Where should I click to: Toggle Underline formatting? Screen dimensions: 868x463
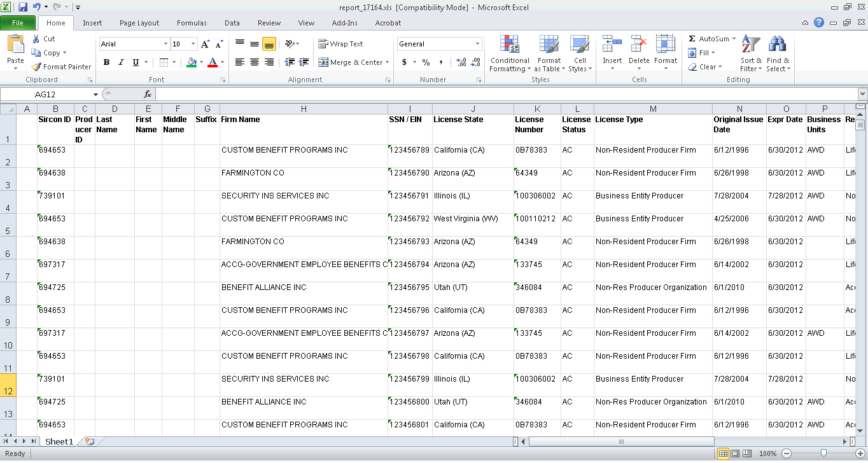point(136,62)
